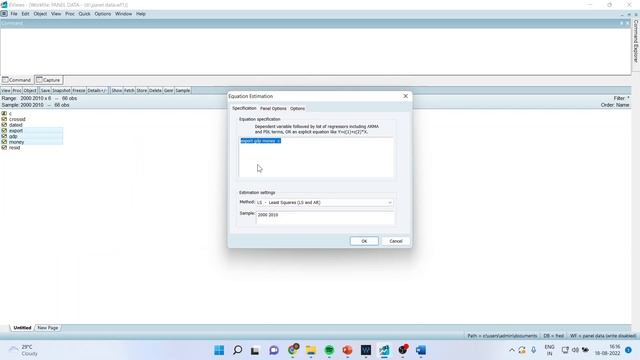The image size is (640, 360).
Task: Switch to Command tab
Action: pyautogui.click(x=17, y=80)
